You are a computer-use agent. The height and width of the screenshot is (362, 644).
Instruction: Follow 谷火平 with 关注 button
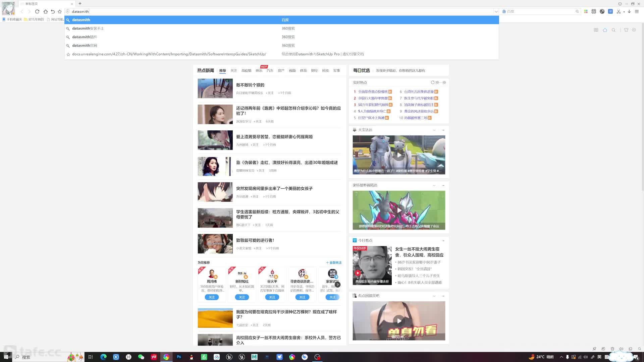point(272,297)
